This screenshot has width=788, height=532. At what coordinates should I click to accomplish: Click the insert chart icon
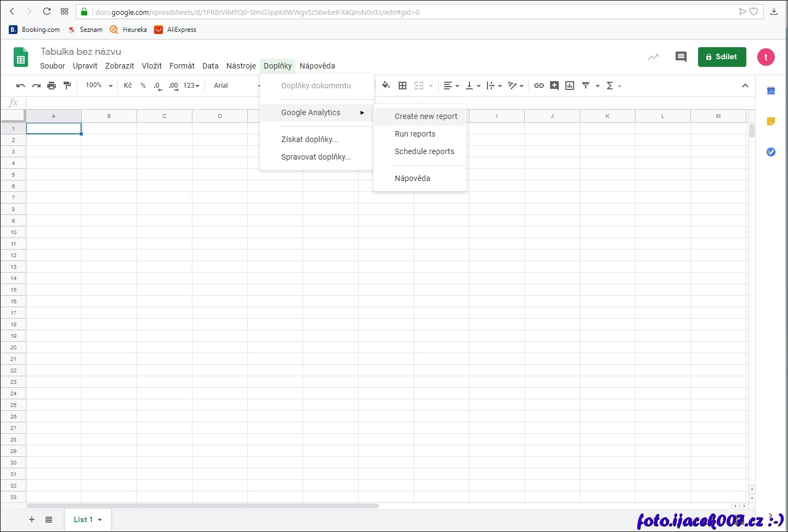coord(570,86)
